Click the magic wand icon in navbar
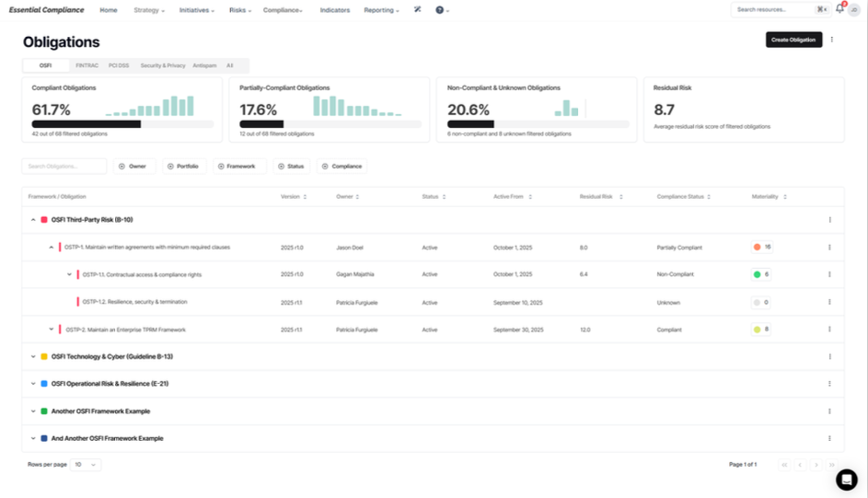Image resolution: width=868 pixels, height=498 pixels. pyautogui.click(x=417, y=9)
